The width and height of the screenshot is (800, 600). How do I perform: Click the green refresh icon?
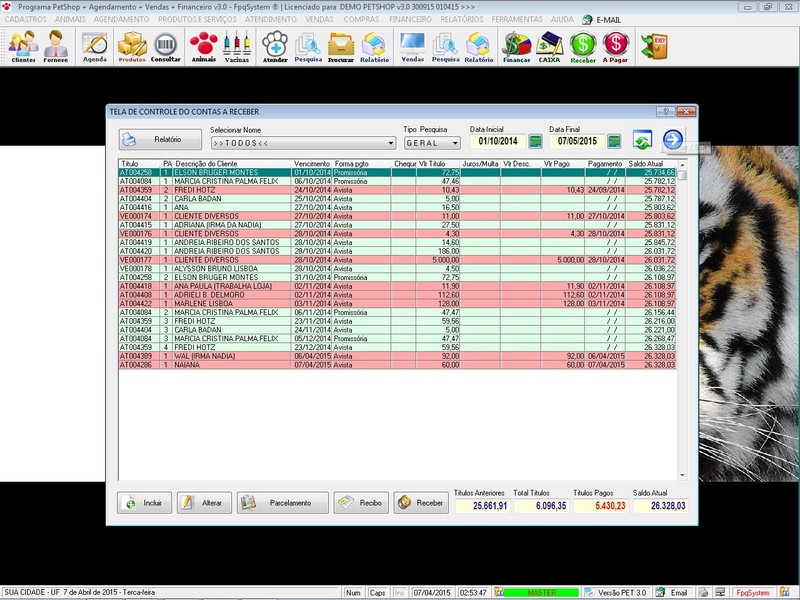click(642, 140)
